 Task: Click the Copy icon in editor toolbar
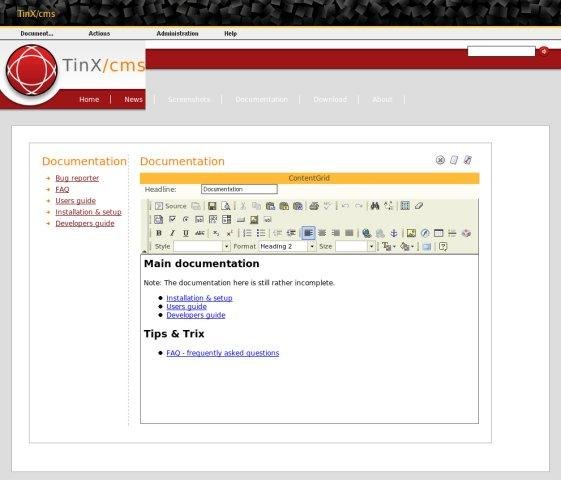pos(257,206)
